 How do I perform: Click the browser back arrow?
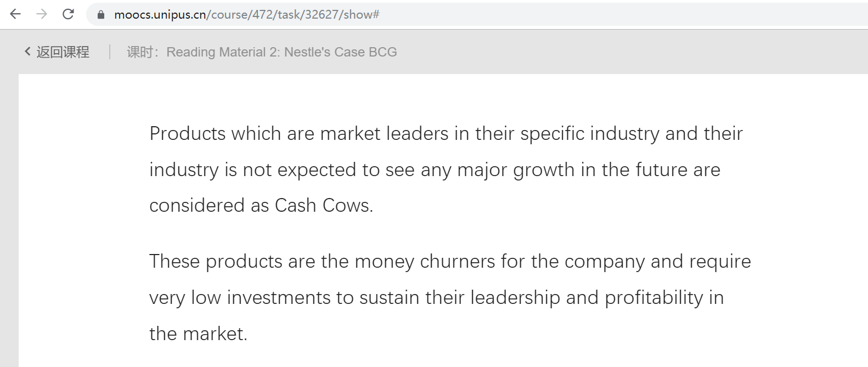(15, 14)
